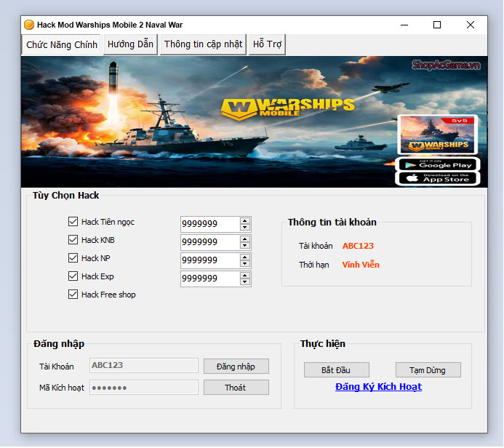Viewport: 504px width, 448px height.
Task: Open the Hướng Dẫn tab
Action: tap(130, 44)
